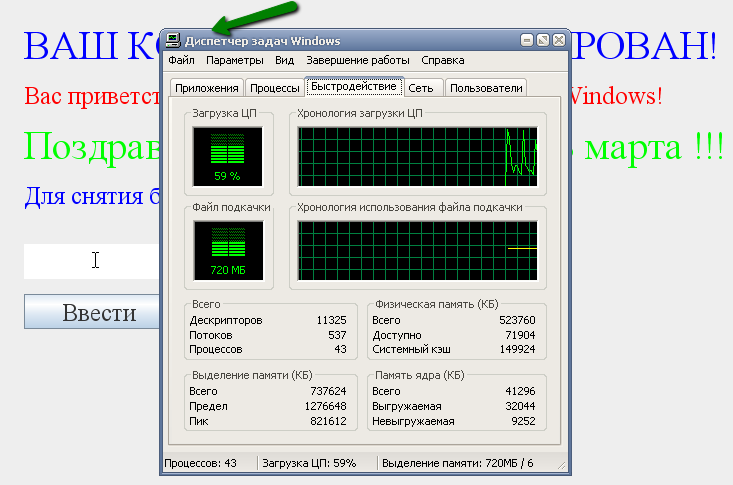Click status bar Выделение памяти: 720МБ entry
Image resolution: width=733 pixels, height=485 pixels.
click(458, 463)
